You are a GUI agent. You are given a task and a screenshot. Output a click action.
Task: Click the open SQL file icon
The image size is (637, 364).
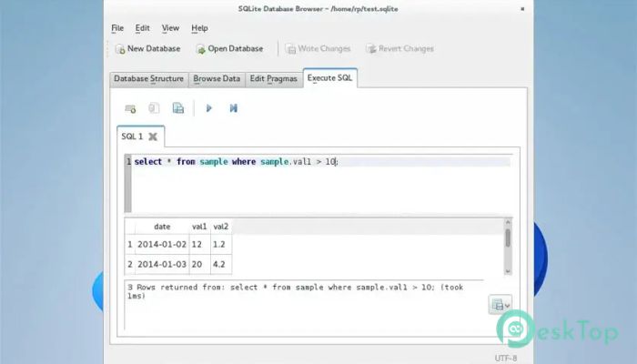click(154, 108)
